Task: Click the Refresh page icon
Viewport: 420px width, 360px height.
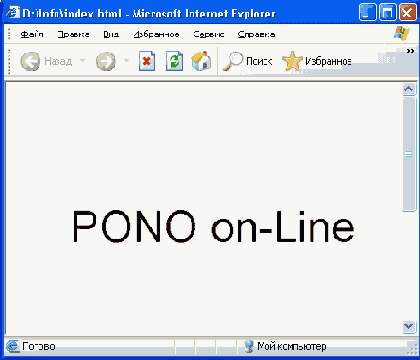Action: pyautogui.click(x=174, y=61)
